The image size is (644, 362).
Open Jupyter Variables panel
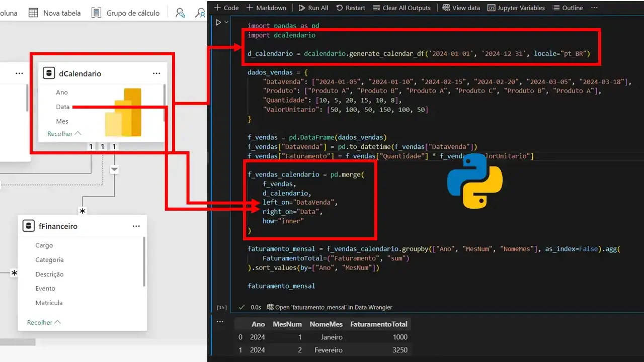(x=516, y=8)
